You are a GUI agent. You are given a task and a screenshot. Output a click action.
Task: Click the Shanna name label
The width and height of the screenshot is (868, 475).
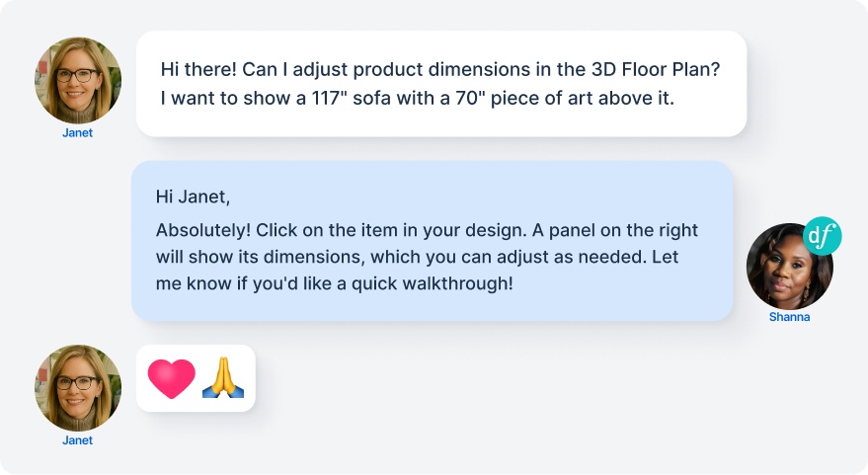tap(789, 317)
